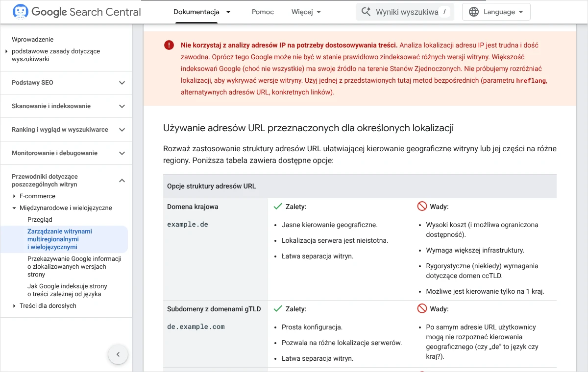
Task: Click bullet Pozwala na różne lokalizacje serwerów
Action: (x=342, y=343)
